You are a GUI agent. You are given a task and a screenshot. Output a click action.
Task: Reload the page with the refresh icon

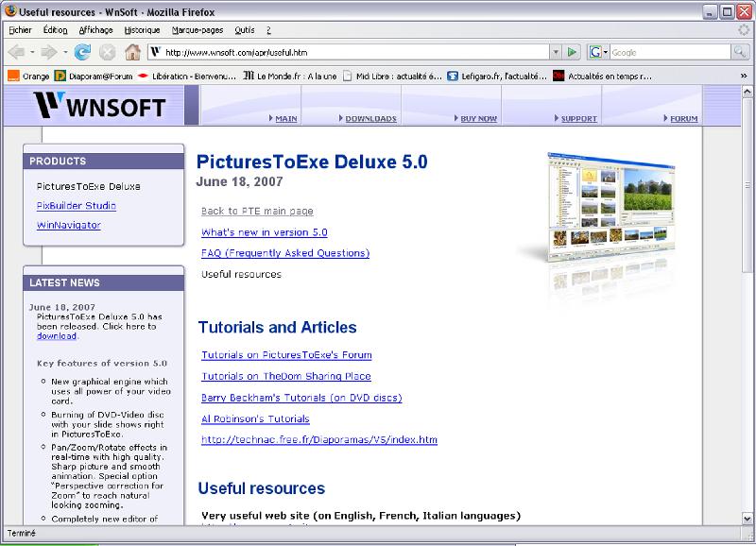(x=82, y=52)
